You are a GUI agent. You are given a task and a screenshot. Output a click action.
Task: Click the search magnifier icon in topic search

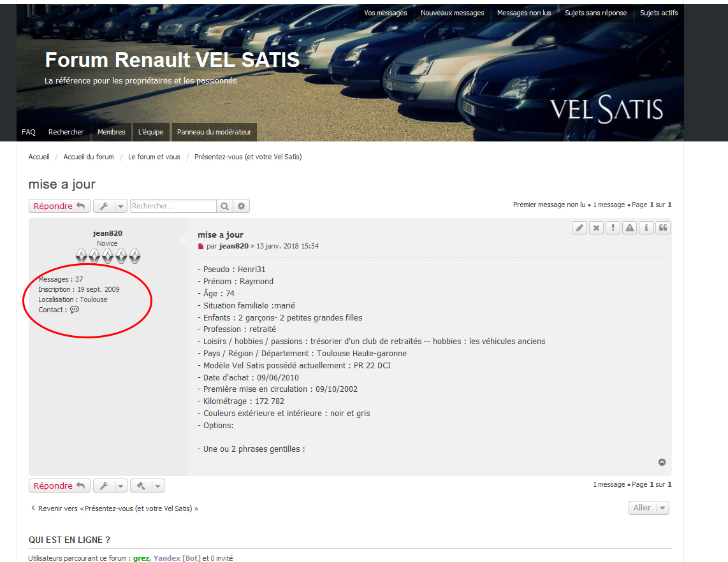pyautogui.click(x=225, y=206)
